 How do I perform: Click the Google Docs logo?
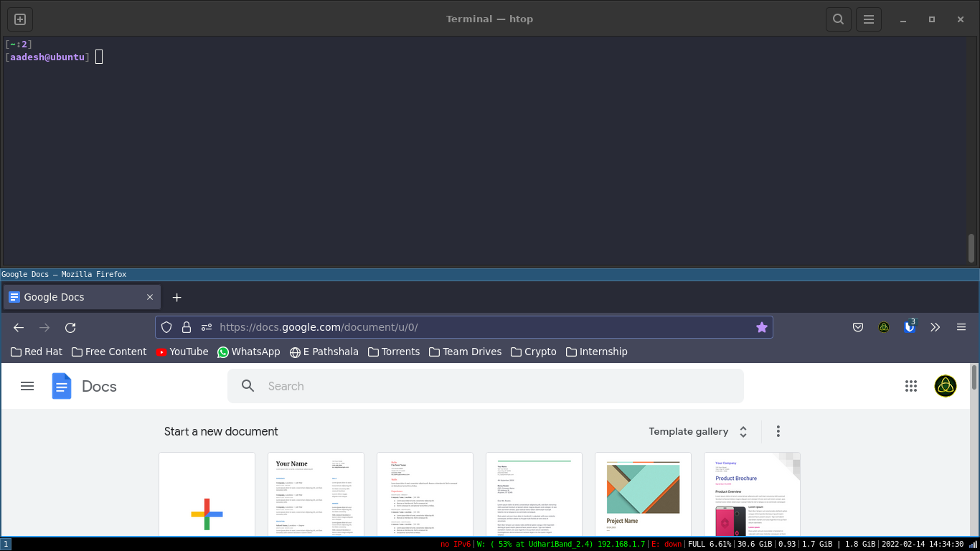62,385
